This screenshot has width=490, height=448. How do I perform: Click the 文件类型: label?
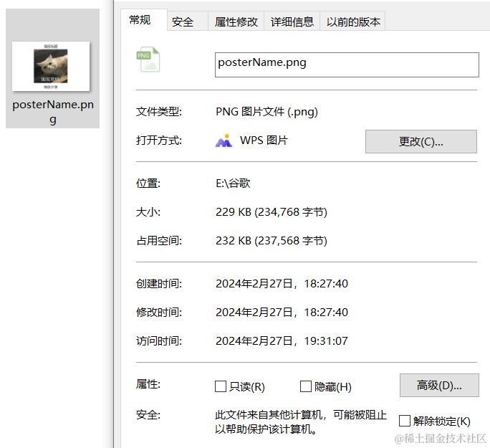[x=159, y=112]
